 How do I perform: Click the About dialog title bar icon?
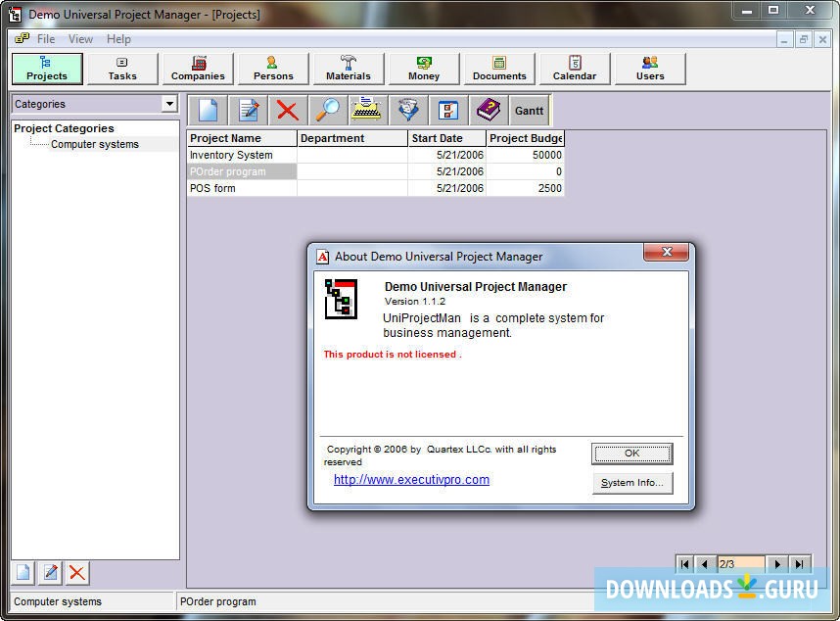pyautogui.click(x=322, y=257)
